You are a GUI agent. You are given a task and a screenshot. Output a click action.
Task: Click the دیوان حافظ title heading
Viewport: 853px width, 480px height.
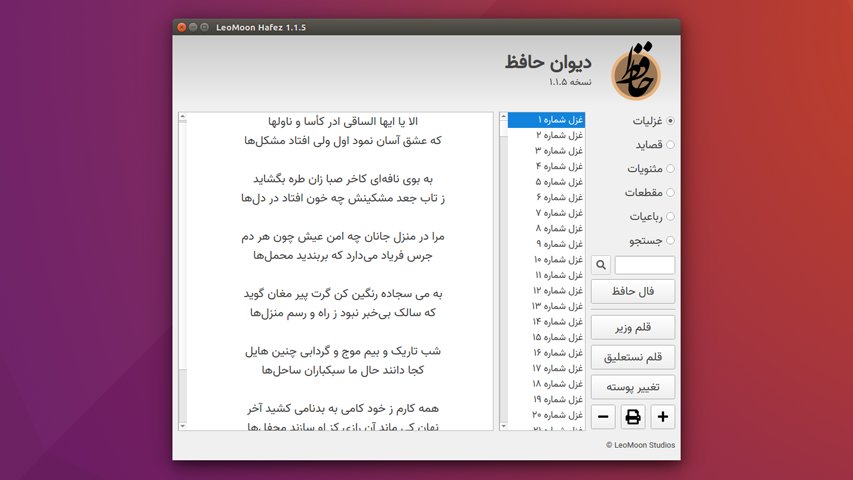(x=548, y=61)
